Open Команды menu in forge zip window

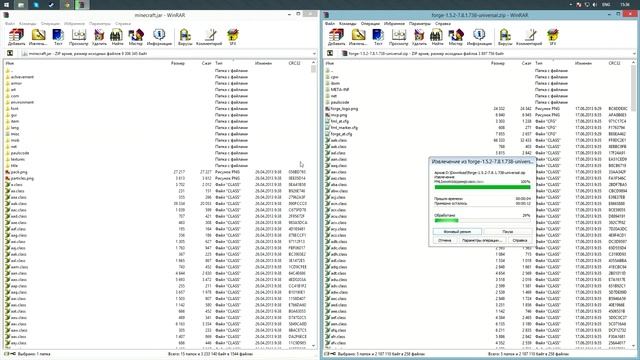click(x=348, y=24)
